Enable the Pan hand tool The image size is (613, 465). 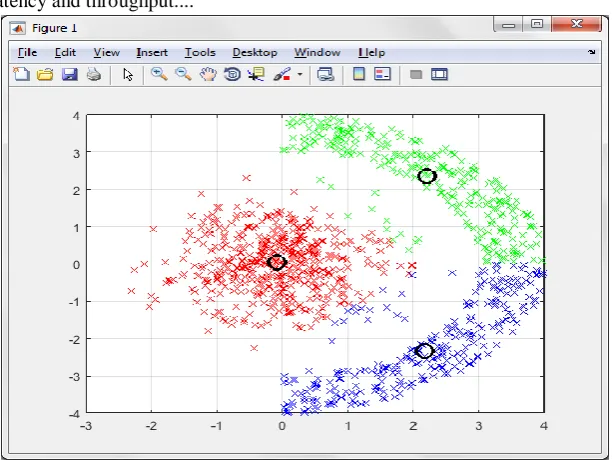point(208,74)
